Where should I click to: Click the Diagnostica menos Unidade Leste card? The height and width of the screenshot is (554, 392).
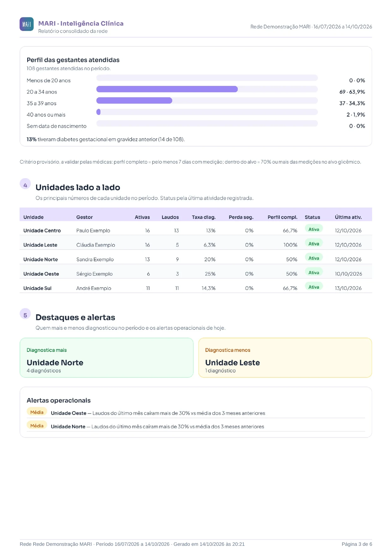coord(285,358)
